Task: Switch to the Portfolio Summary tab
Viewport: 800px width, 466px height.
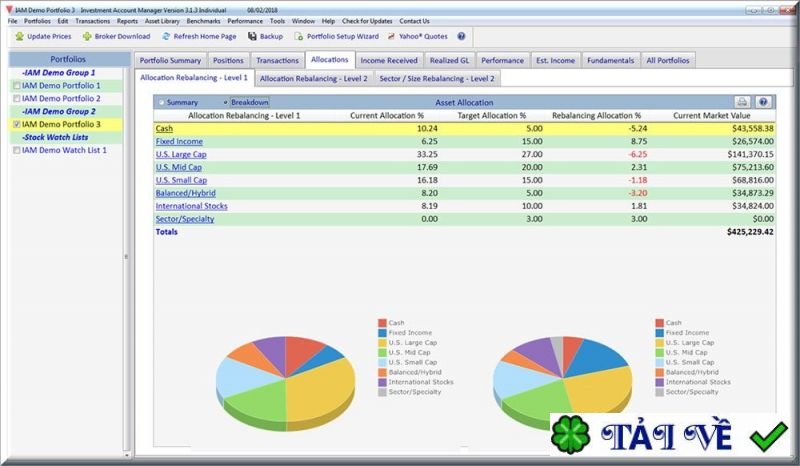Action: point(170,60)
